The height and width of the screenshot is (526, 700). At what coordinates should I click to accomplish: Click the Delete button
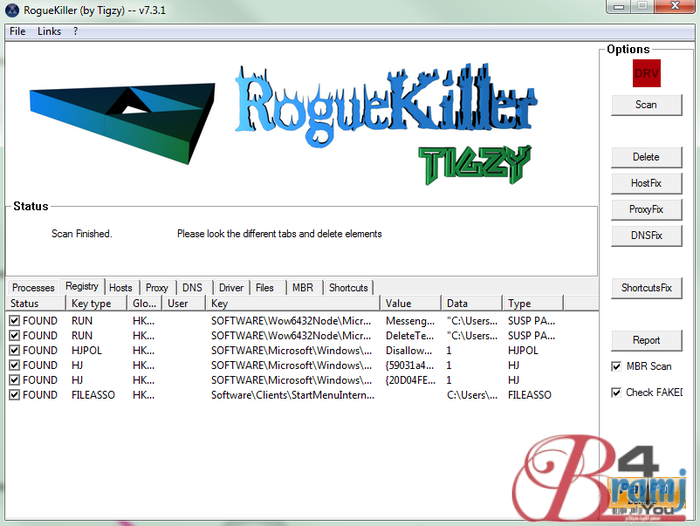point(646,157)
